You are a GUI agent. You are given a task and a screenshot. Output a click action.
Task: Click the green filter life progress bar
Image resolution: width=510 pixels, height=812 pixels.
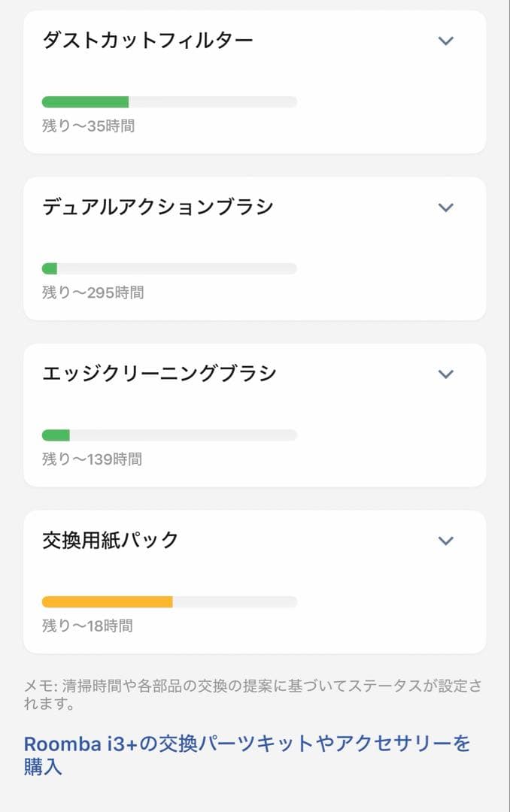coord(169,101)
